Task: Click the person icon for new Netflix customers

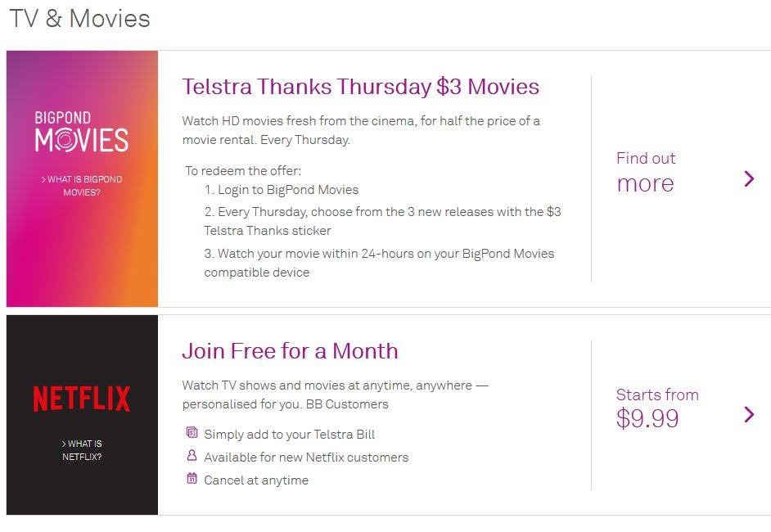Action: coord(192,456)
